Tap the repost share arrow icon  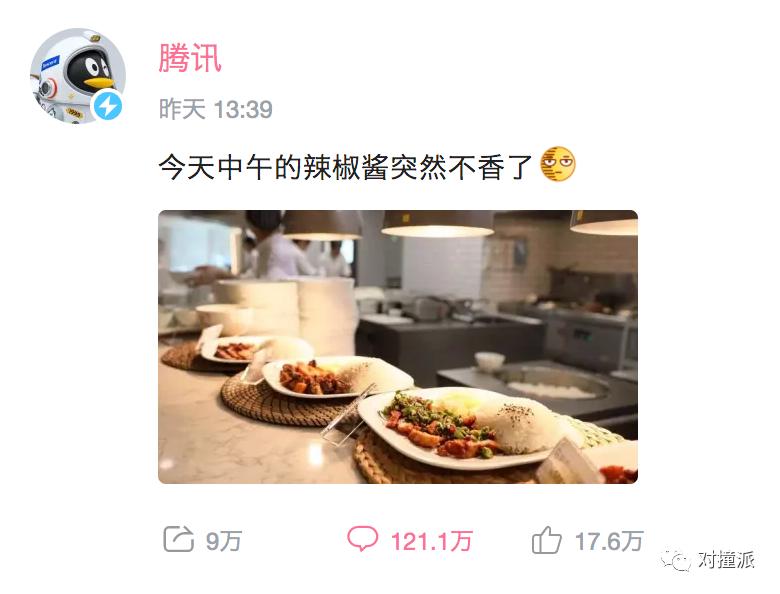pos(178,539)
